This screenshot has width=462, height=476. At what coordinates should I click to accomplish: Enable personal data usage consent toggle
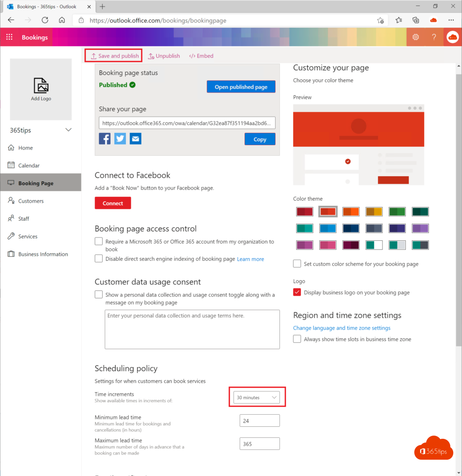pos(99,294)
